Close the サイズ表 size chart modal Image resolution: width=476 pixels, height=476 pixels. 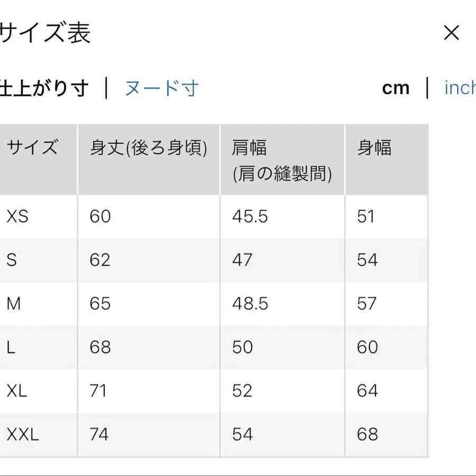tap(452, 33)
